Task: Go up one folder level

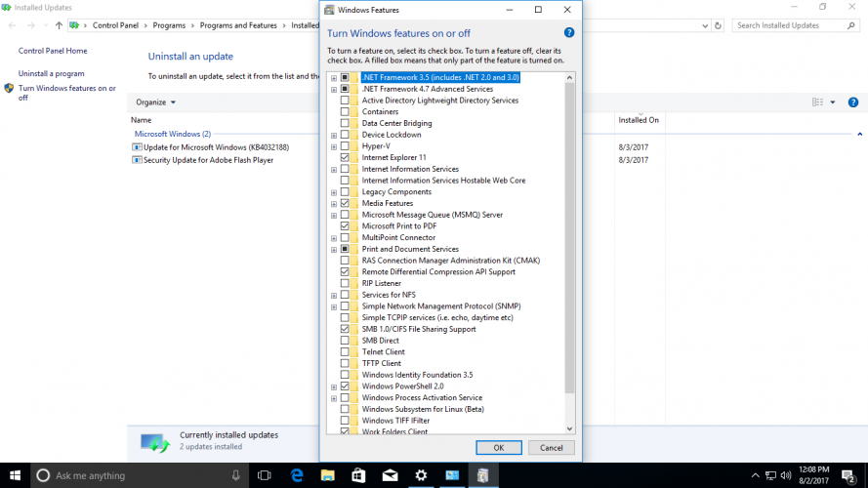Action: [59, 25]
